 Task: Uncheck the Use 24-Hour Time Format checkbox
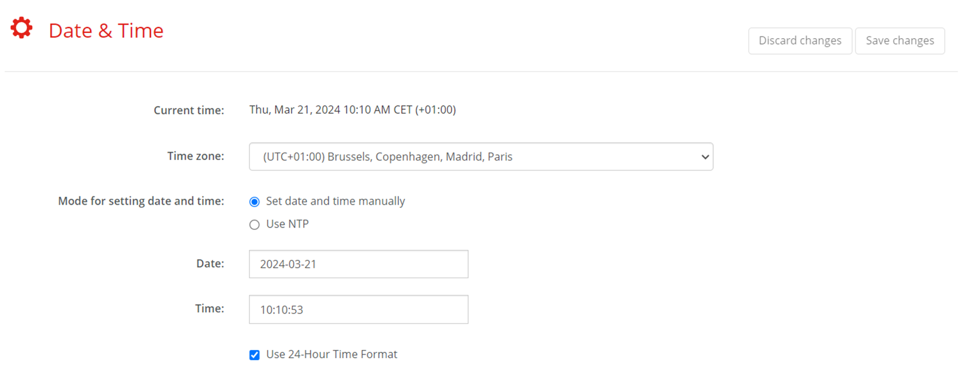254,355
